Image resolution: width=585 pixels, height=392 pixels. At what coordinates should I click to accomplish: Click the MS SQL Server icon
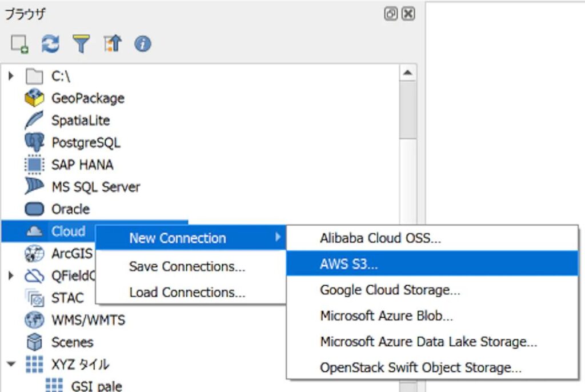(x=34, y=186)
